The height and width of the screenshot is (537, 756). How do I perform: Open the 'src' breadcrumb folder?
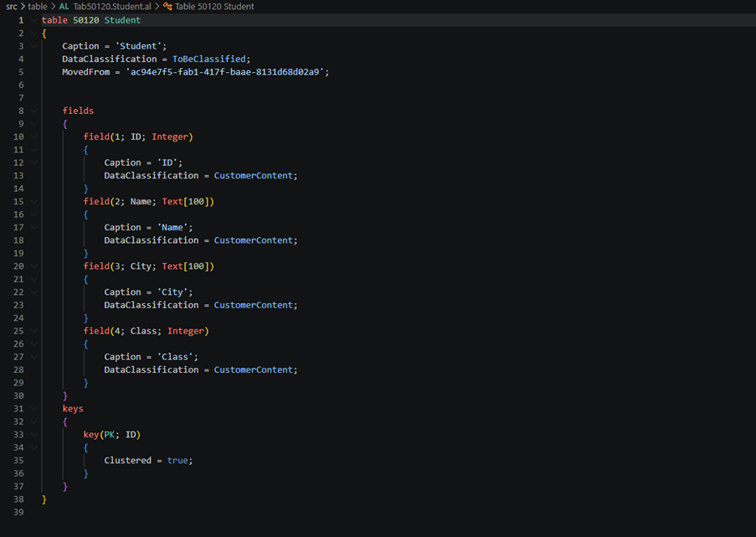(x=12, y=6)
